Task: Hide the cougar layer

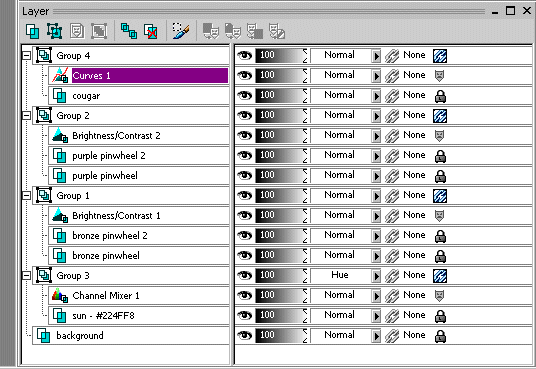Action: 244,95
